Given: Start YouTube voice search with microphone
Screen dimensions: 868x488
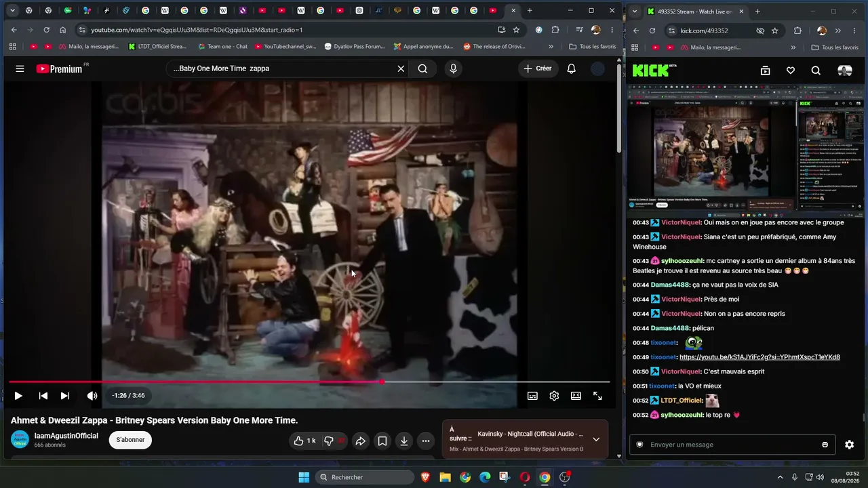Looking at the screenshot, I should [x=453, y=68].
